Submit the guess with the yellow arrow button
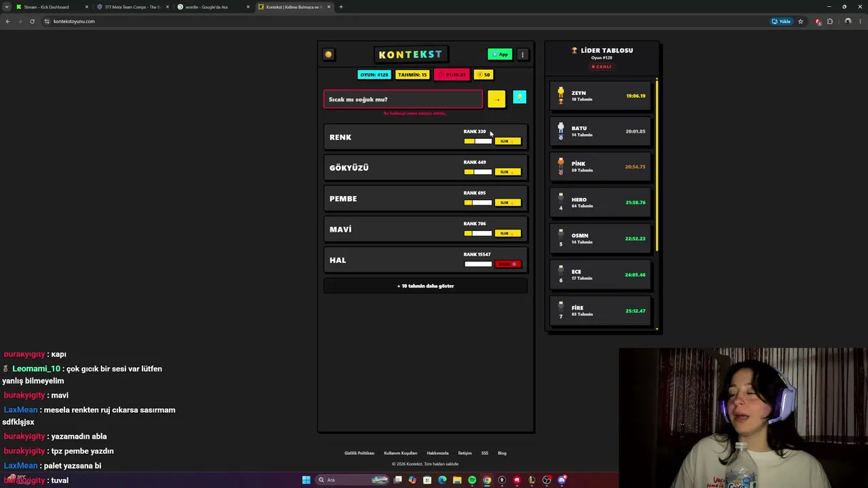The width and height of the screenshot is (868, 488). point(496,99)
